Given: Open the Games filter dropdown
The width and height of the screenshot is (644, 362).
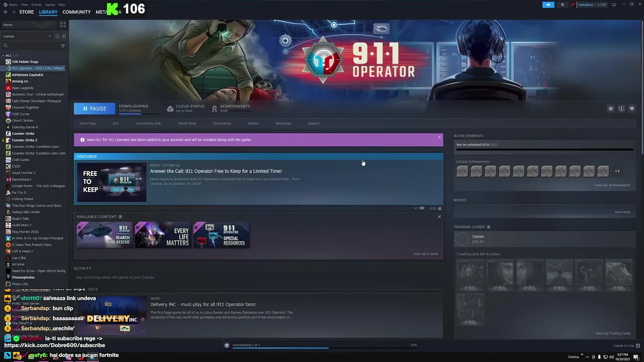Looking at the screenshot, I should (27, 36).
